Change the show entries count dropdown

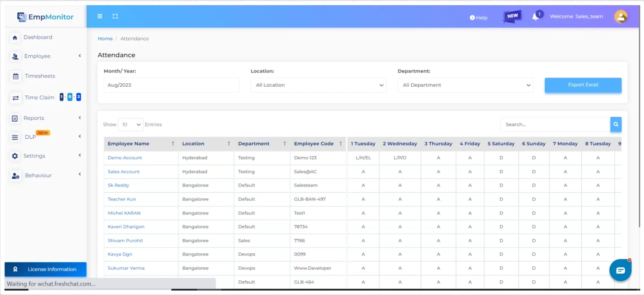pos(131,125)
